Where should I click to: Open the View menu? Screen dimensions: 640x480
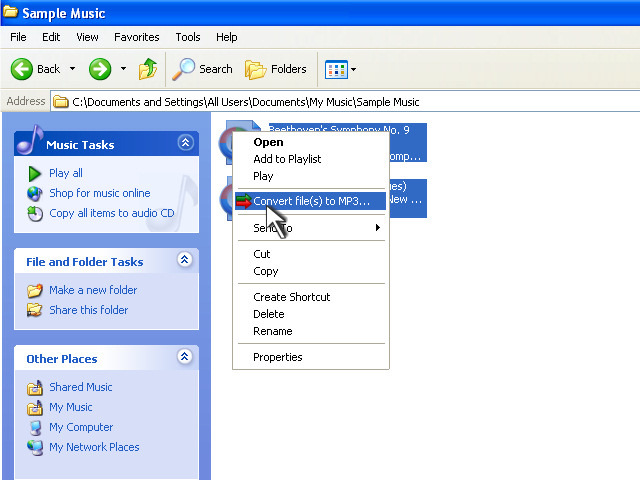[87, 37]
